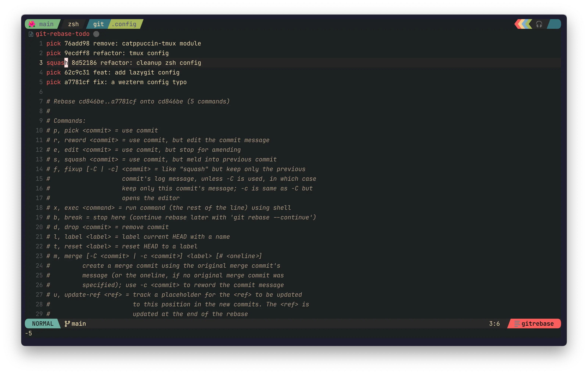Click the NORMAL mode indicator

(x=43, y=324)
